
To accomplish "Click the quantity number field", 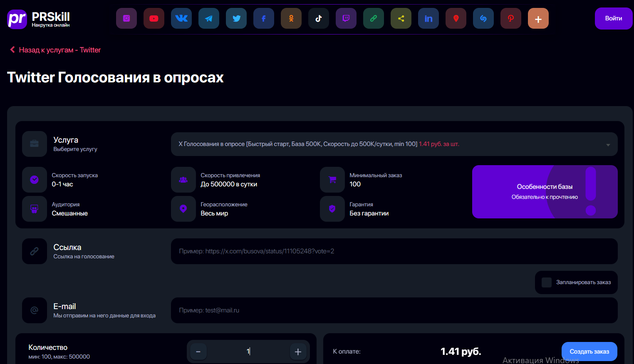I will 248,352.
